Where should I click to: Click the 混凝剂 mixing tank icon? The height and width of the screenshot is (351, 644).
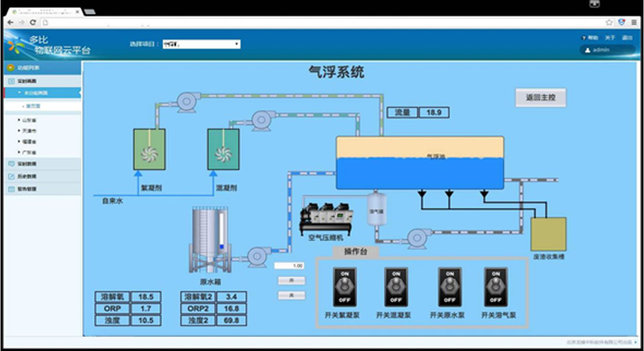(x=223, y=150)
